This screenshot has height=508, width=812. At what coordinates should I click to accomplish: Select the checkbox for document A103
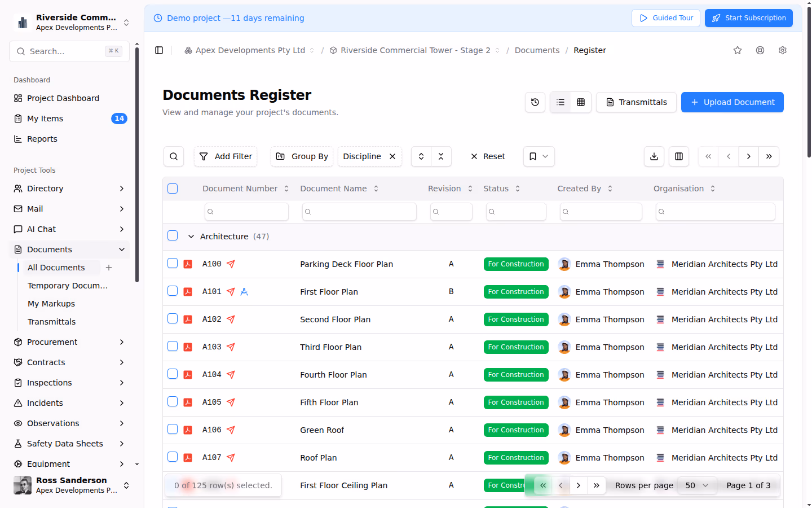173,346
